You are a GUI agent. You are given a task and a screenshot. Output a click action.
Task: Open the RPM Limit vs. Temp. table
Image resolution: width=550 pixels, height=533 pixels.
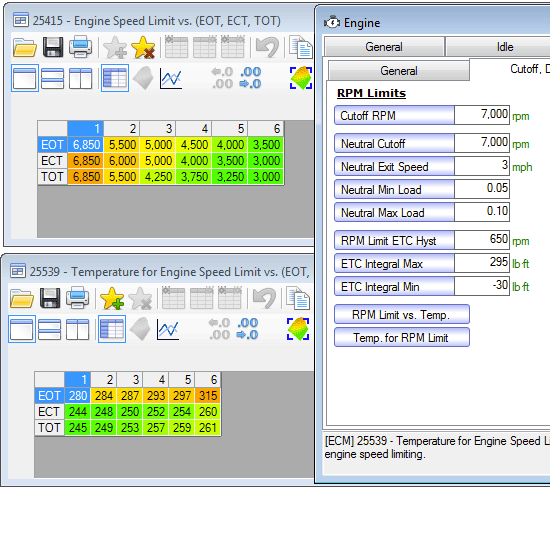pos(402,315)
